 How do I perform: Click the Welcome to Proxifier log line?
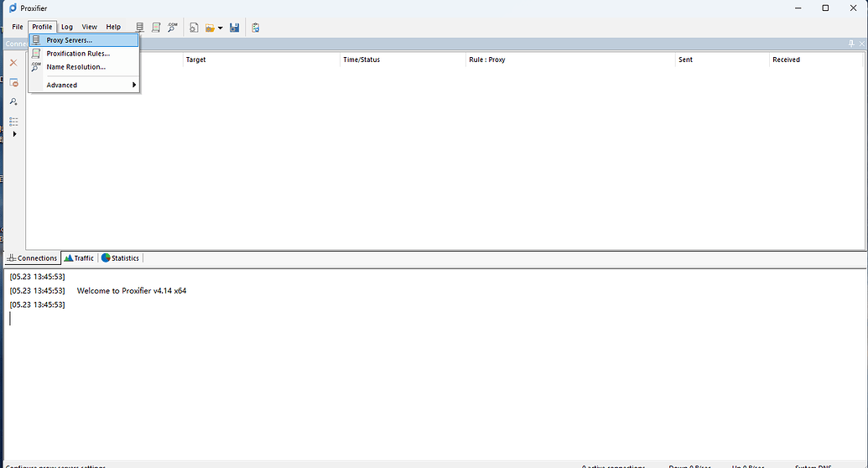132,291
